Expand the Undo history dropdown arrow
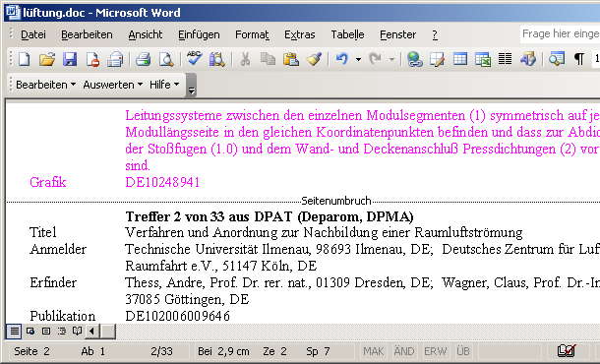The width and height of the screenshot is (600, 364). [359, 59]
